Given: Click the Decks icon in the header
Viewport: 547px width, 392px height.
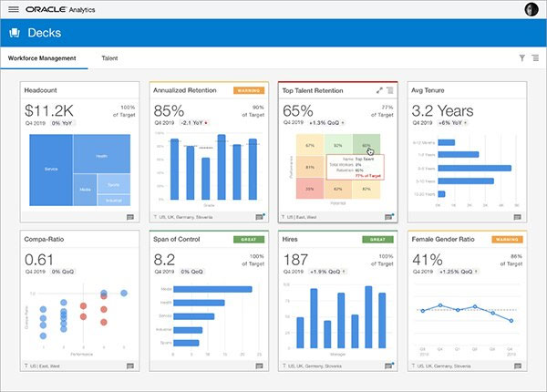Looking at the screenshot, I should click(14, 32).
